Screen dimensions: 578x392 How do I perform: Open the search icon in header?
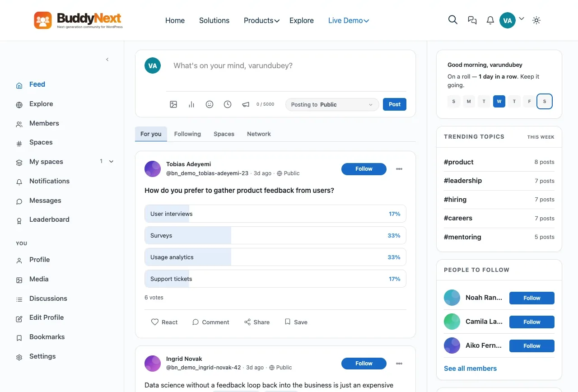tap(453, 20)
